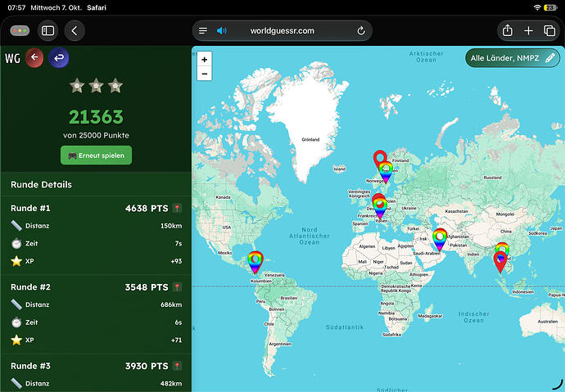Edit the Alle Länder, NMPZ map setting
Image resolution: width=565 pixels, height=392 pixels.
click(513, 58)
